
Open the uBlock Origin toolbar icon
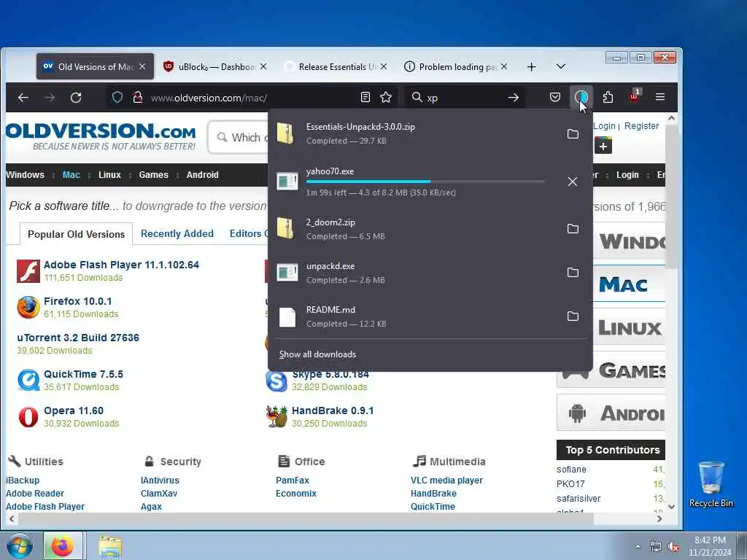click(x=634, y=96)
